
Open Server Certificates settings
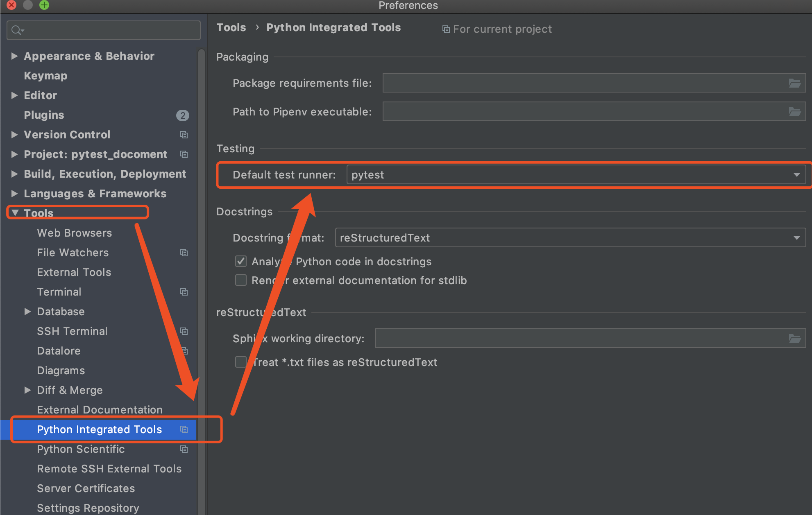pyautogui.click(x=86, y=488)
